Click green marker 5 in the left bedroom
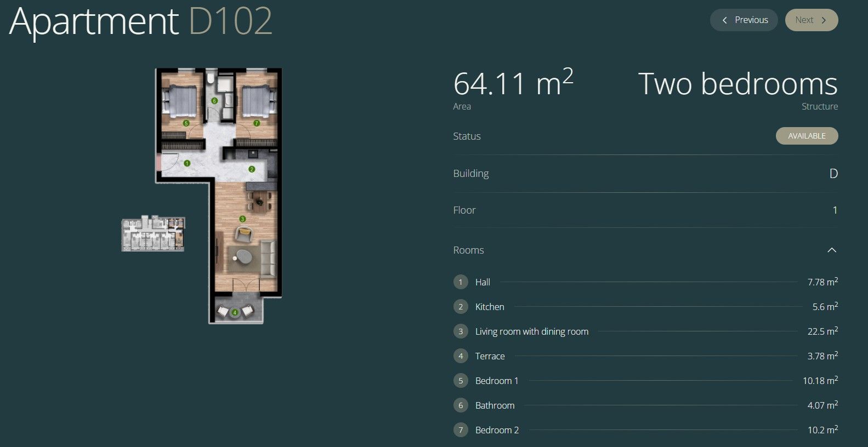The height and width of the screenshot is (447, 868). pos(186,123)
